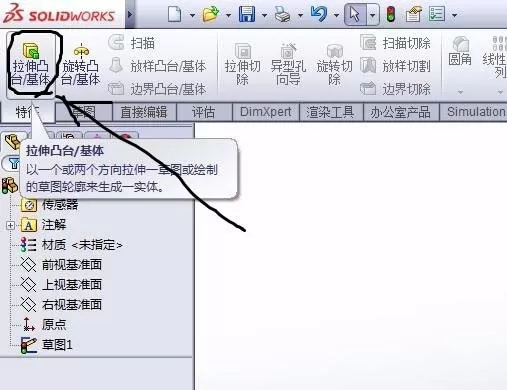This screenshot has height=390, width=507.
Task: Click the Extruded Cut (拉伸切除) tool
Action: pos(242,64)
